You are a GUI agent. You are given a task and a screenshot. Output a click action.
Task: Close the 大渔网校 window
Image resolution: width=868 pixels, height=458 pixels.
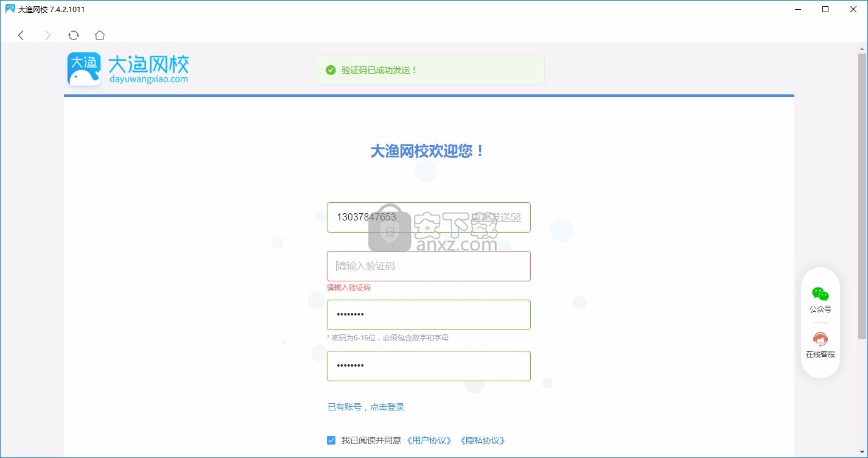[x=853, y=9]
